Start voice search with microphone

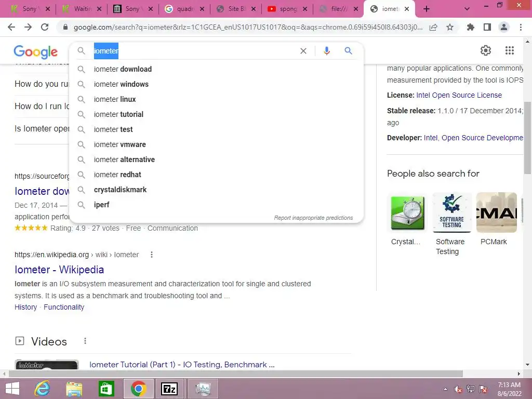[x=327, y=51]
